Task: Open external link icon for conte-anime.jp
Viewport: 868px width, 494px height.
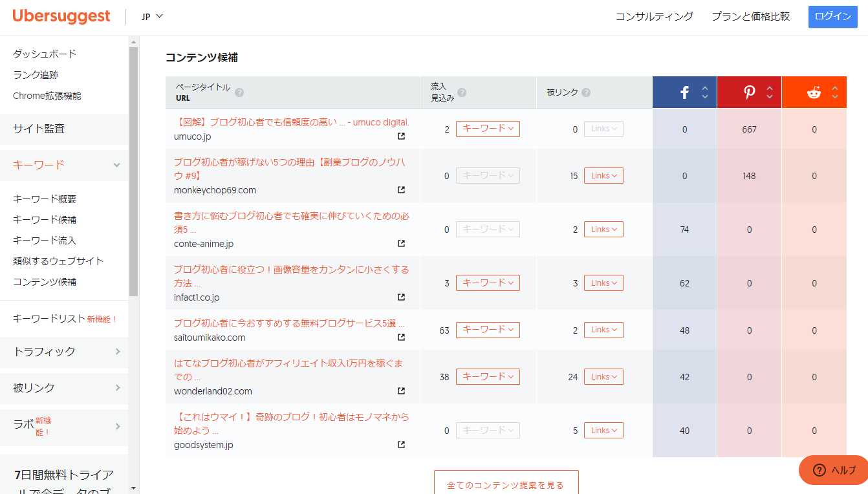Action: point(401,244)
